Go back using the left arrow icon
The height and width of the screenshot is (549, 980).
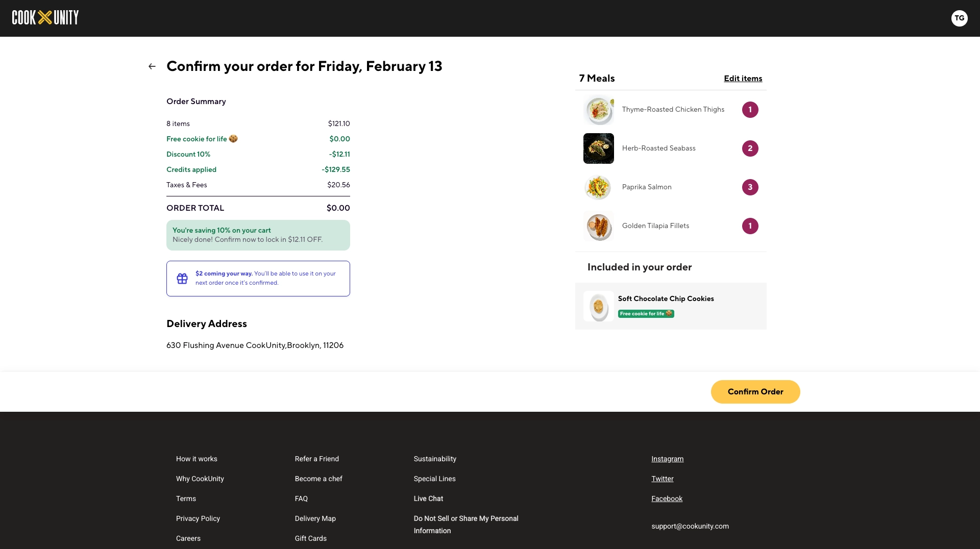[152, 66]
